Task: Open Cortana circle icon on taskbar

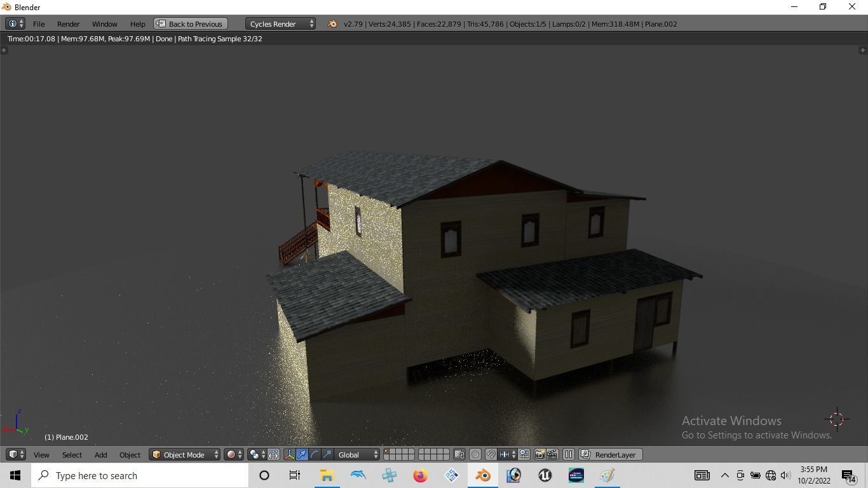Action: [264, 475]
